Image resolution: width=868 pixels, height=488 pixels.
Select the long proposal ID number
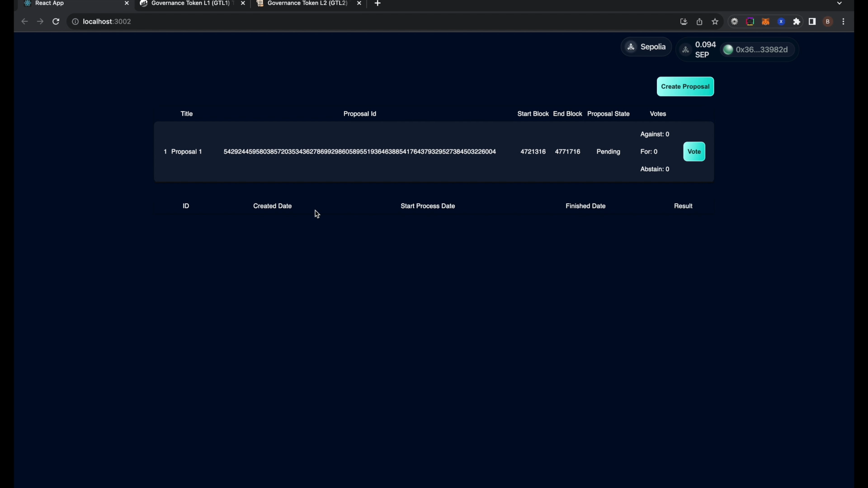pos(360,152)
